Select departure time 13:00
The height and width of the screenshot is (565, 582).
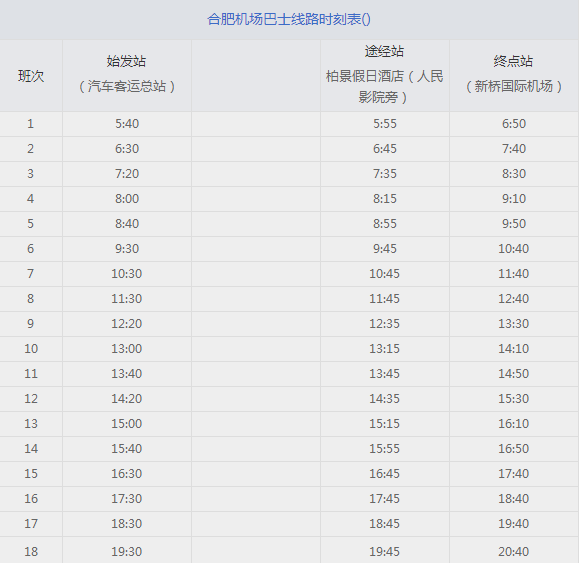[127, 349]
